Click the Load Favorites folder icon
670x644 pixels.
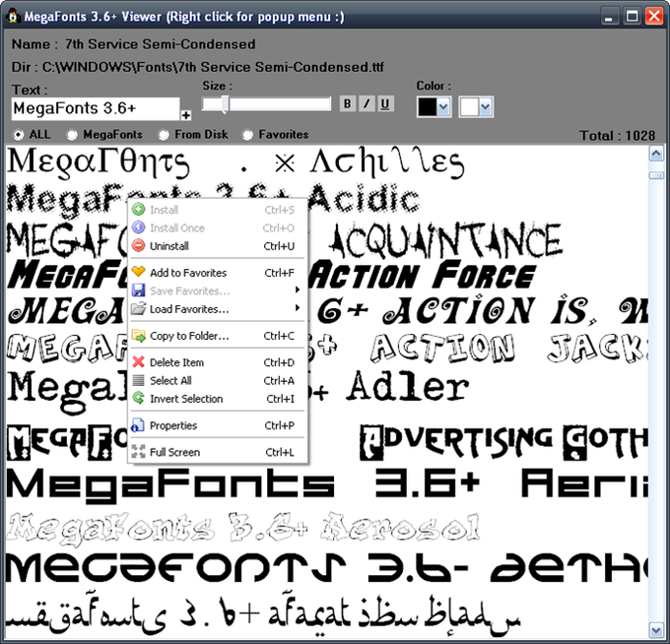(x=138, y=308)
